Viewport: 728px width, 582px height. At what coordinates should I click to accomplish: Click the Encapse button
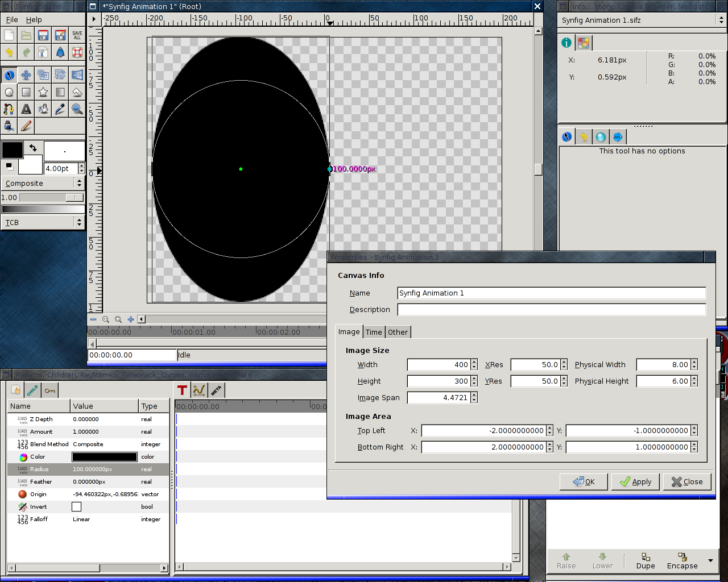click(682, 560)
